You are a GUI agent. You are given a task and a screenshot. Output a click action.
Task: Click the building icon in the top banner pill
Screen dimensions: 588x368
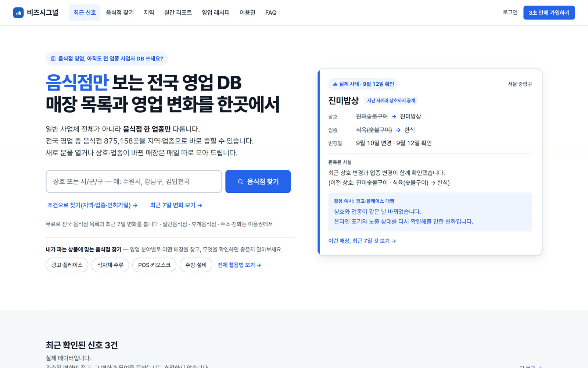53,59
